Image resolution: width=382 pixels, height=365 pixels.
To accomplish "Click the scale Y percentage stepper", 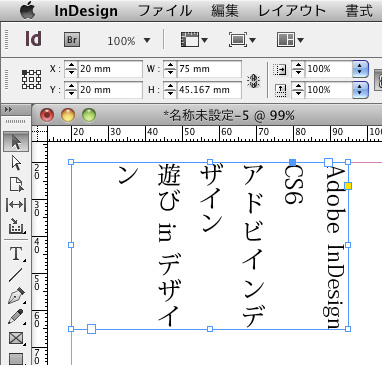I will pos(298,90).
